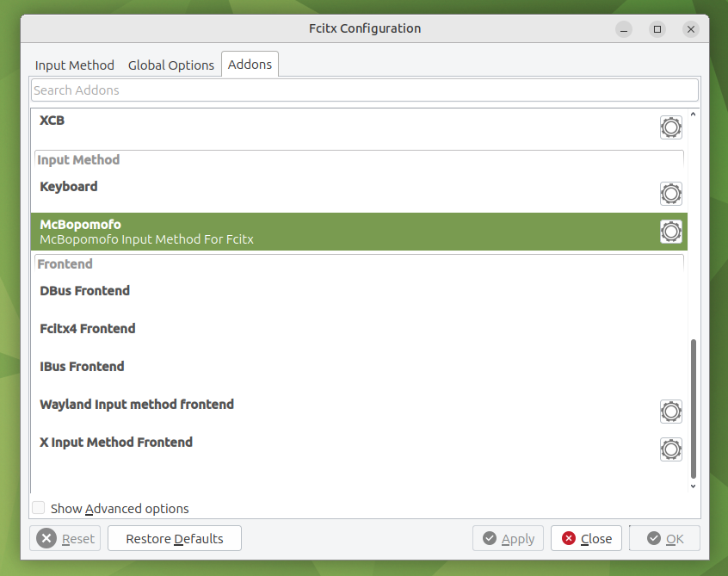Select the Addons tab

pyautogui.click(x=250, y=64)
